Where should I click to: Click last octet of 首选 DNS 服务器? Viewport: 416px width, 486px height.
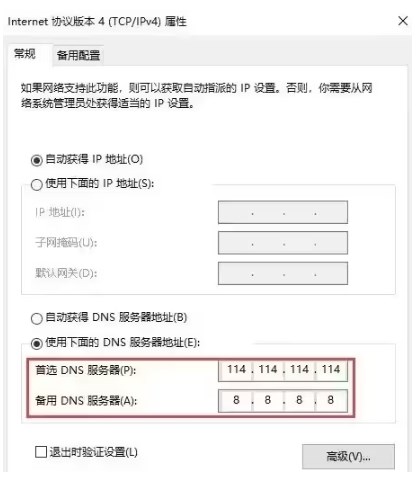pyautogui.click(x=331, y=369)
